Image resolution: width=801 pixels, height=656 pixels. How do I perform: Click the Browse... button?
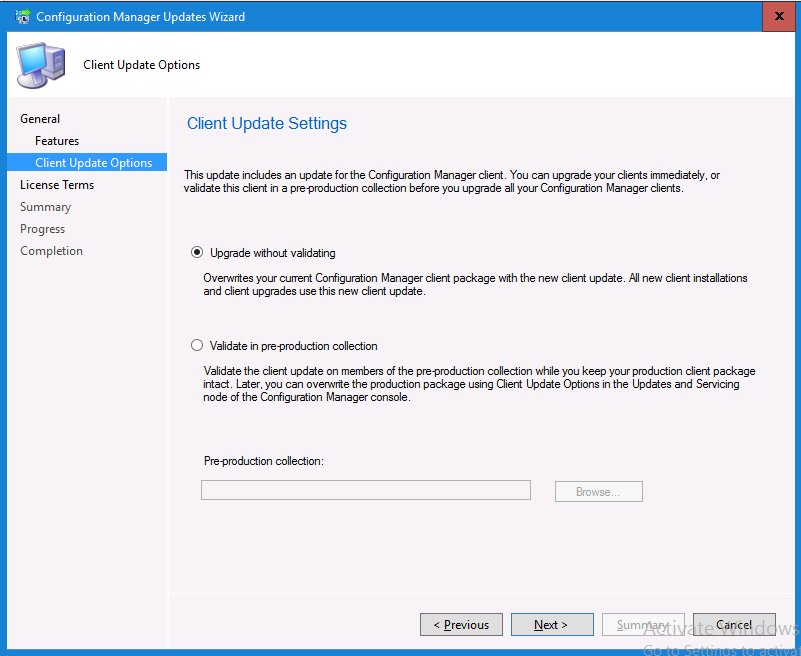pyautogui.click(x=599, y=491)
